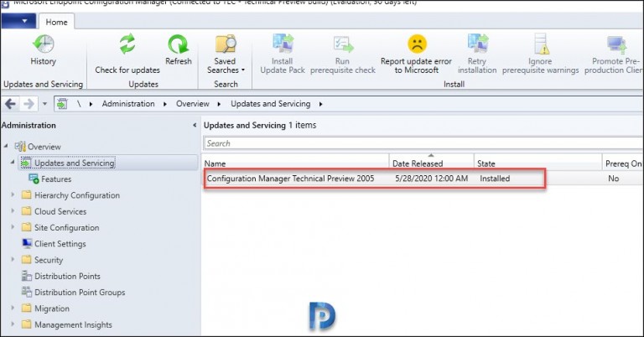Expand the Security node
Viewport: 644px width, 337px height.
tap(13, 259)
